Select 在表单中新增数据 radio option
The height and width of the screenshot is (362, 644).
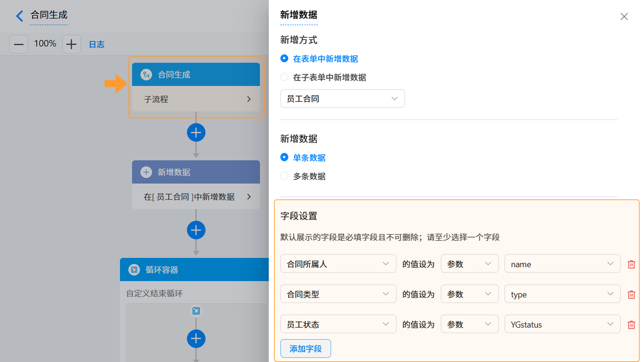284,58
